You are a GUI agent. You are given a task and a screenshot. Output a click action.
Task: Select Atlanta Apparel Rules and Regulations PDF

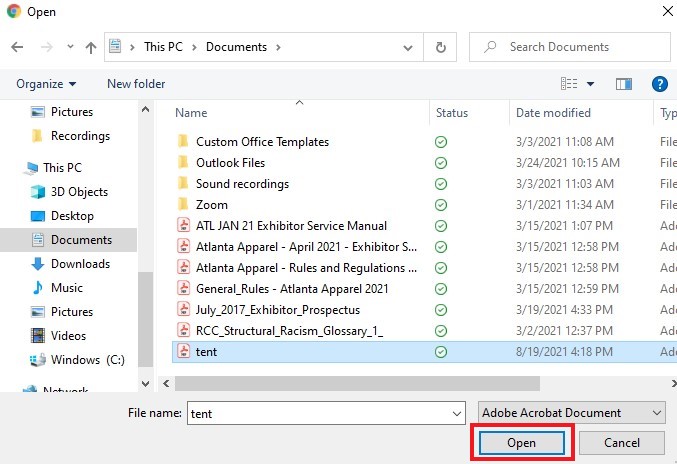pyautogui.click(x=307, y=268)
